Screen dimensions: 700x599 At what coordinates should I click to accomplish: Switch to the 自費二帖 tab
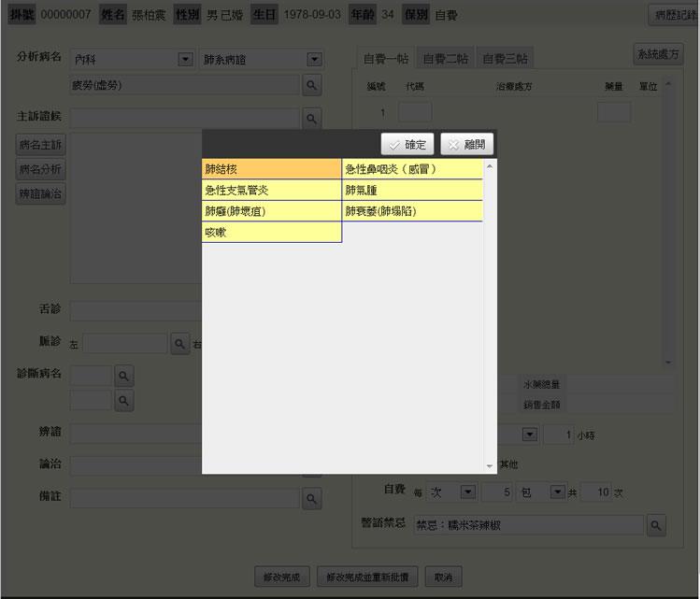[445, 59]
